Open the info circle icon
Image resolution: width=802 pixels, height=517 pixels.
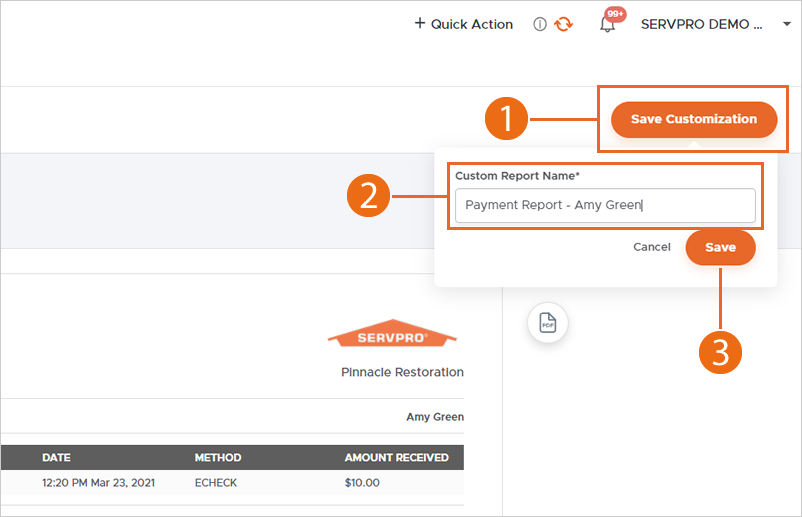[540, 24]
